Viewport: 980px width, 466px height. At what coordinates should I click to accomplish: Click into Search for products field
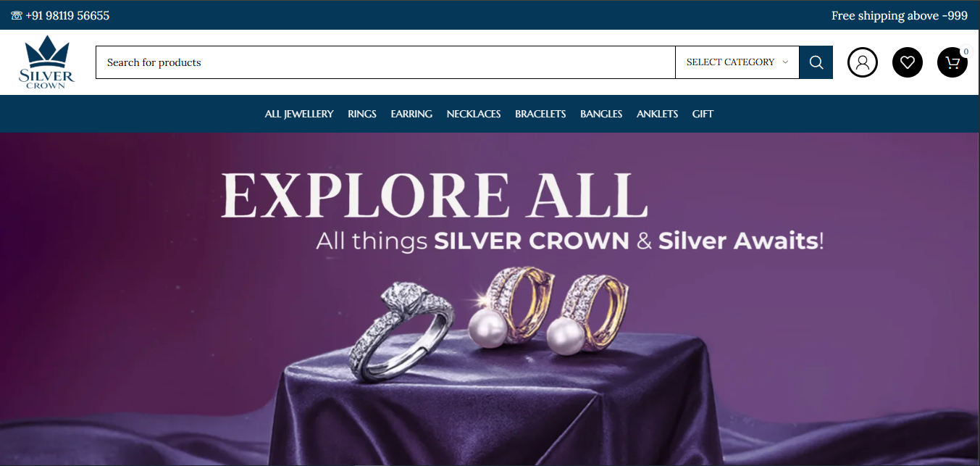(385, 62)
